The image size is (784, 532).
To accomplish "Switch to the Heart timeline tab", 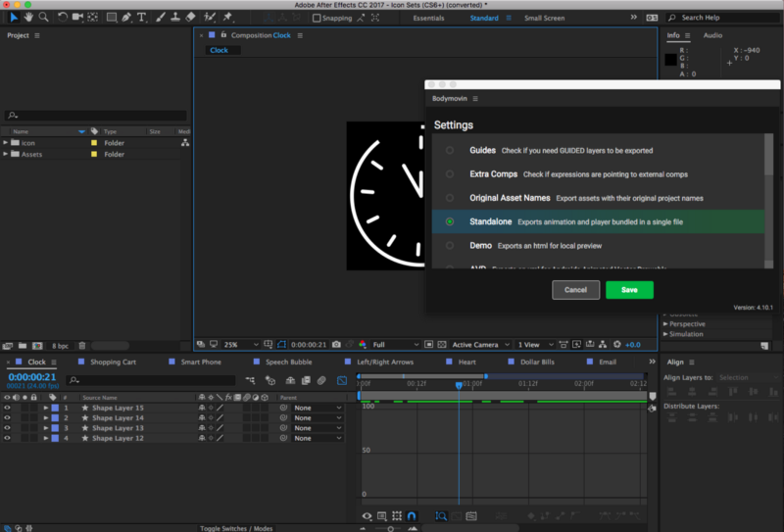I will click(x=467, y=362).
